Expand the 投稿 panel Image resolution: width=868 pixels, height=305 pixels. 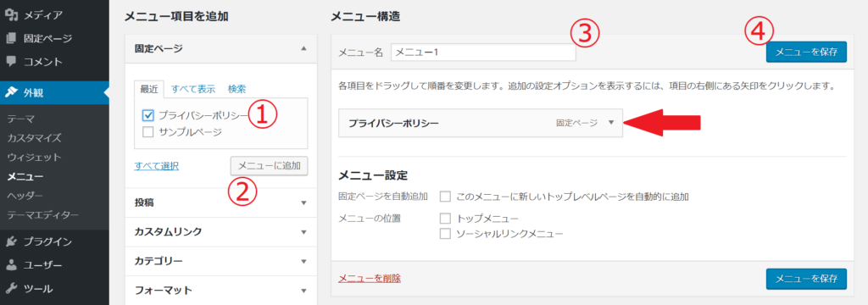pos(221,202)
